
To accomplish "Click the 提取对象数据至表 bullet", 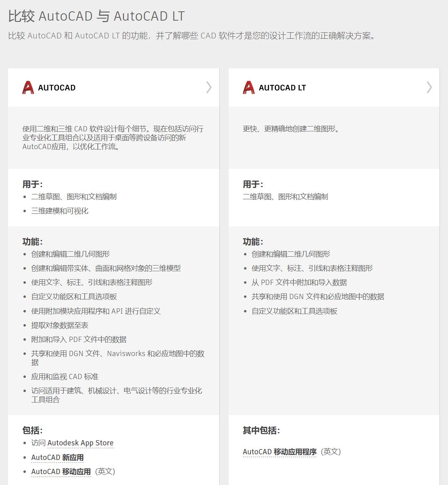I will click(x=60, y=325).
